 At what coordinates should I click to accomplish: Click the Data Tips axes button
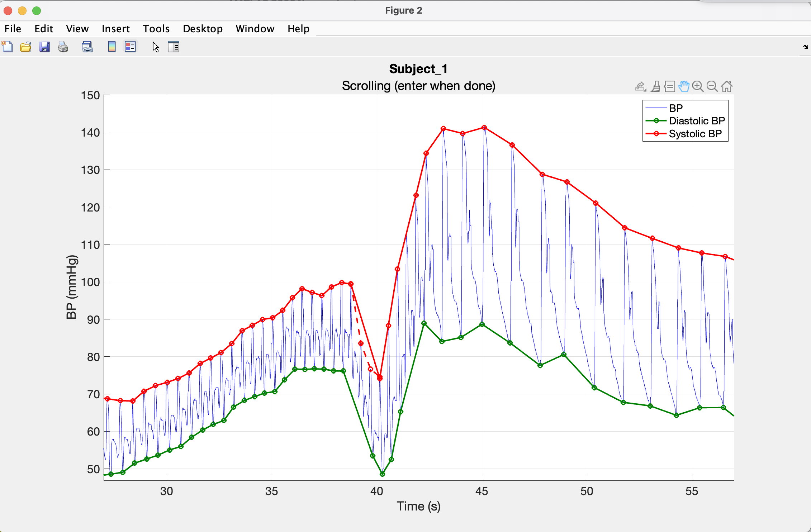coord(669,86)
